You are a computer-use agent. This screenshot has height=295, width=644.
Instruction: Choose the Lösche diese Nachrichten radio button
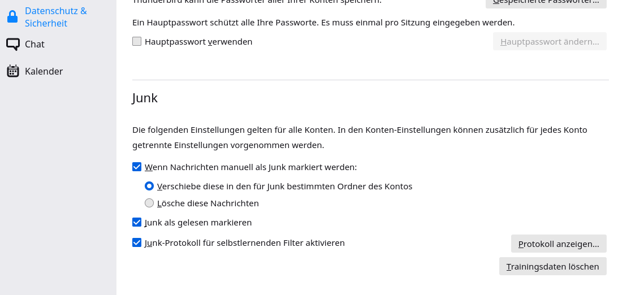(x=149, y=203)
